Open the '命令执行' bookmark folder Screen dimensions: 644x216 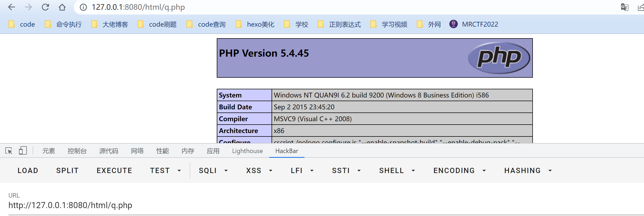click(63, 24)
